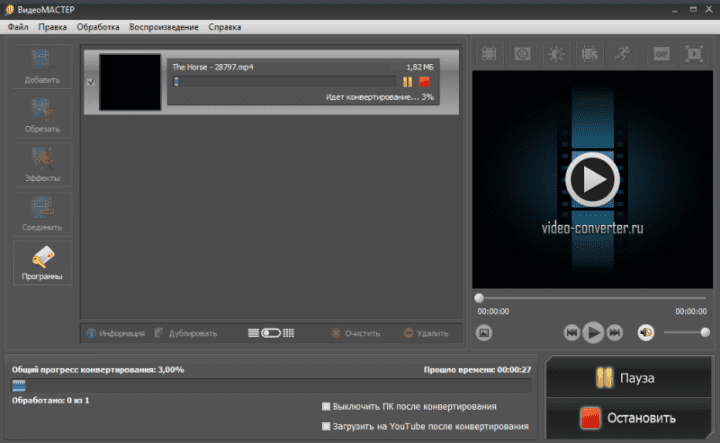Skip to previous with the rewind button
This screenshot has height=443, width=720.
point(572,332)
